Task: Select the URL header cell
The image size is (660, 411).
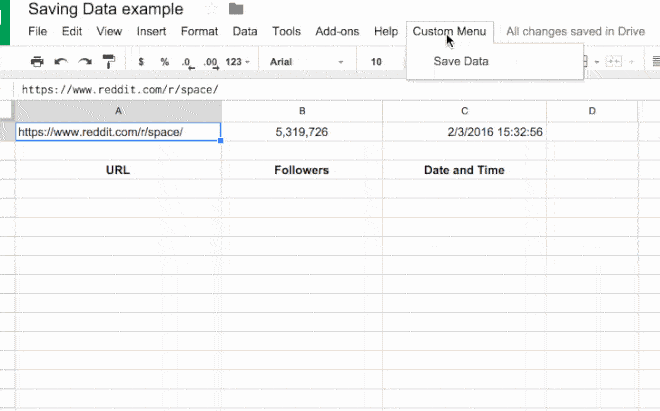Action: 118,170
